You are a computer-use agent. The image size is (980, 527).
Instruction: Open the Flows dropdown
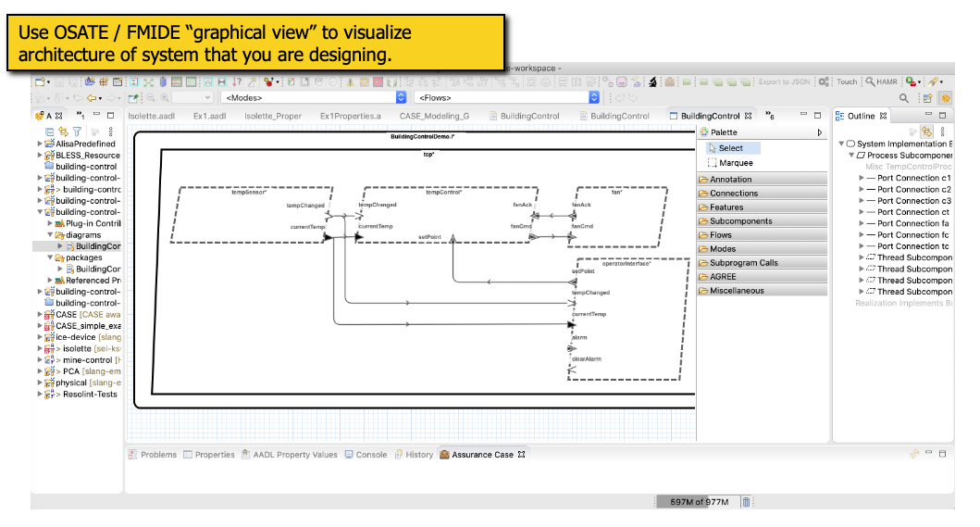(x=594, y=97)
